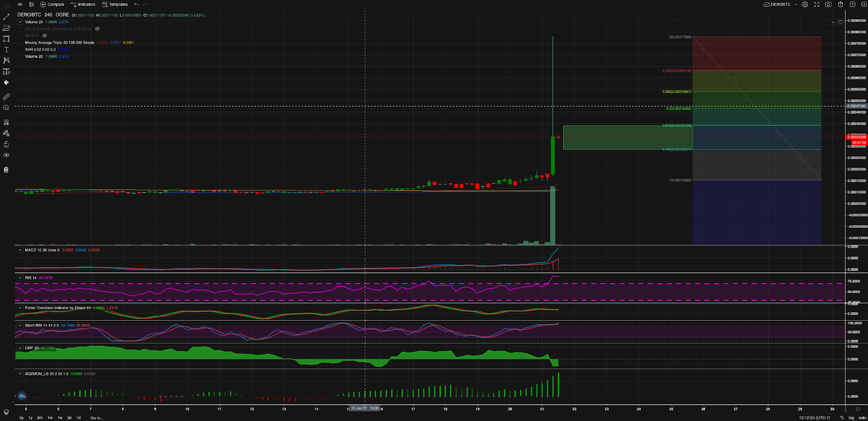868x421 pixels.
Task: Click the 13:12:25 (UTC-7) timezone label
Action: click(814, 418)
